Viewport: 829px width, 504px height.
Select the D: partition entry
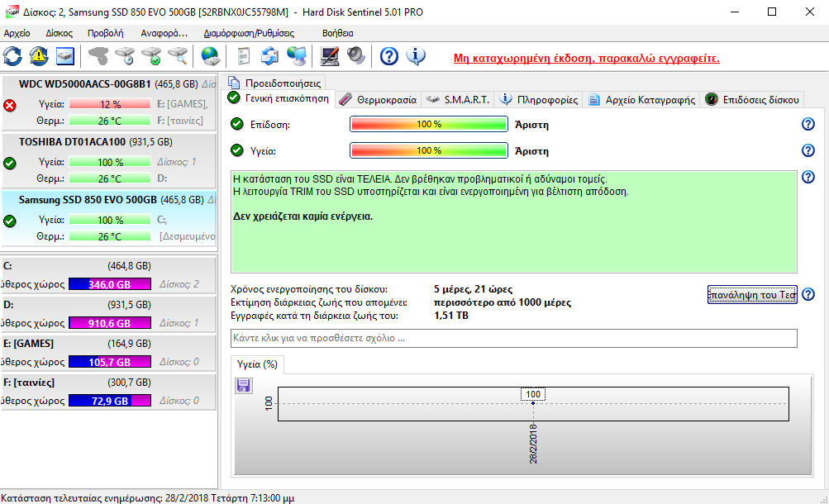tap(109, 314)
